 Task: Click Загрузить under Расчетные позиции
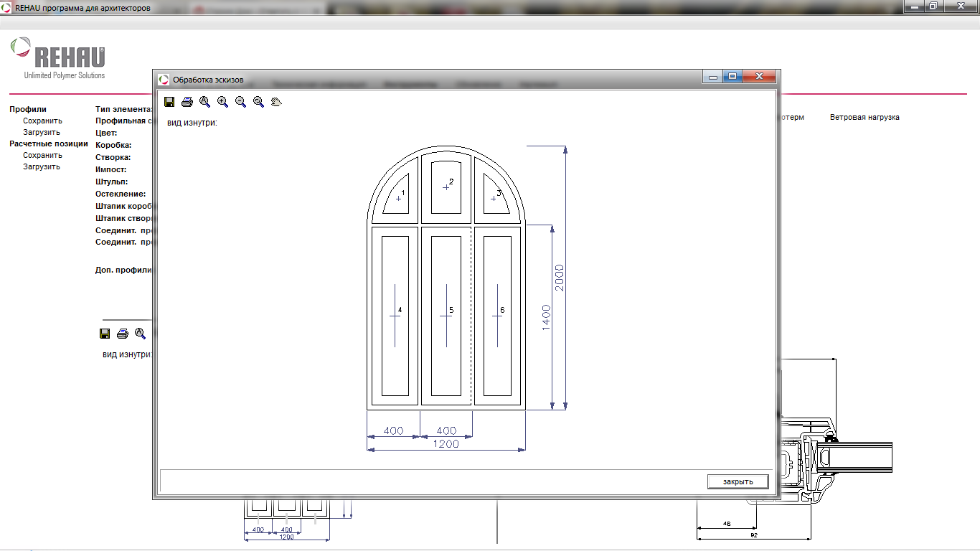(x=42, y=166)
